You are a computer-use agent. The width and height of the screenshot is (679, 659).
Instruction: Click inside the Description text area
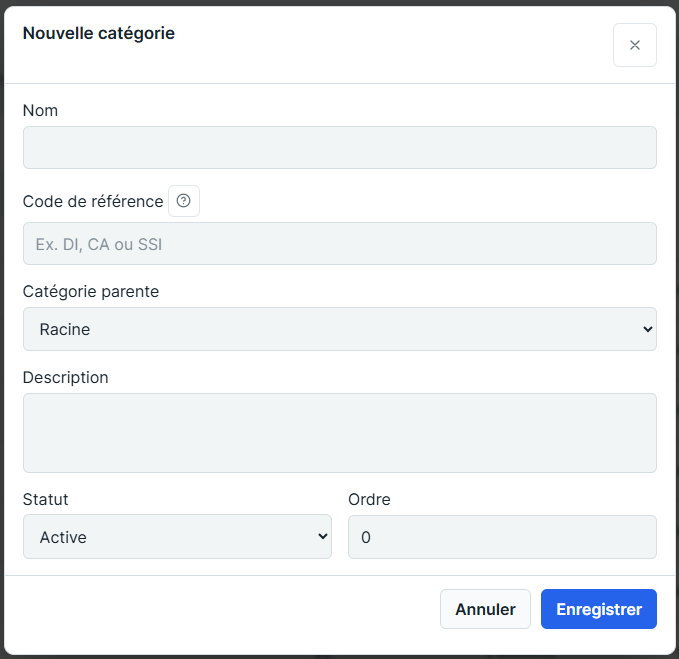click(340, 433)
